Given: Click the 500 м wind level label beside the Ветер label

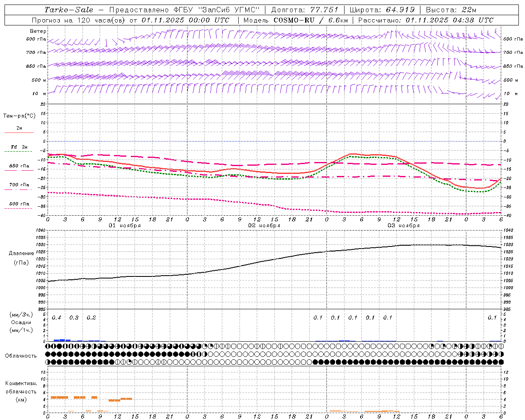Looking at the screenshot, I should tap(39, 80).
